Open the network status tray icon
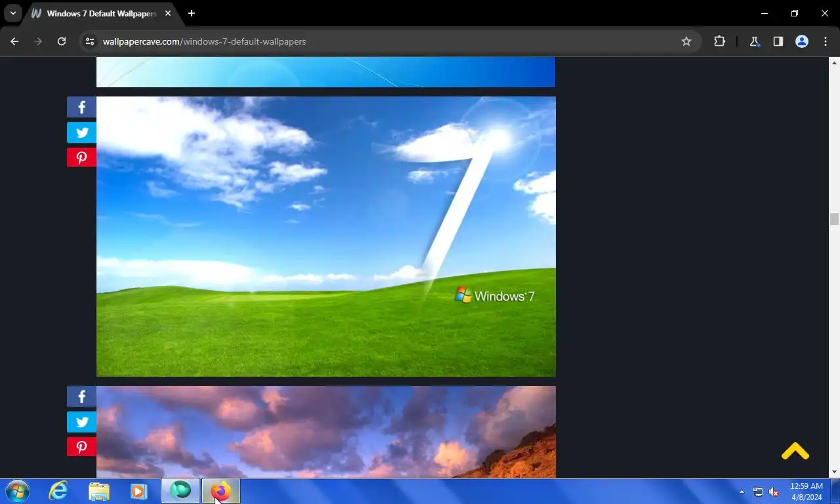 point(758,492)
